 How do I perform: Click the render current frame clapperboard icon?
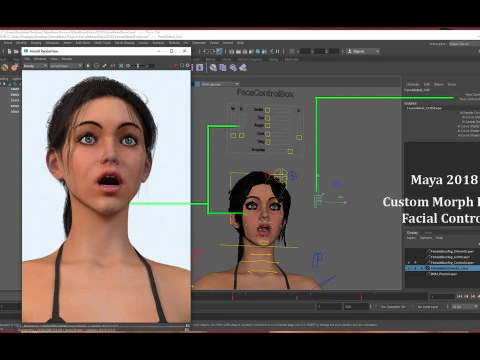point(238,51)
